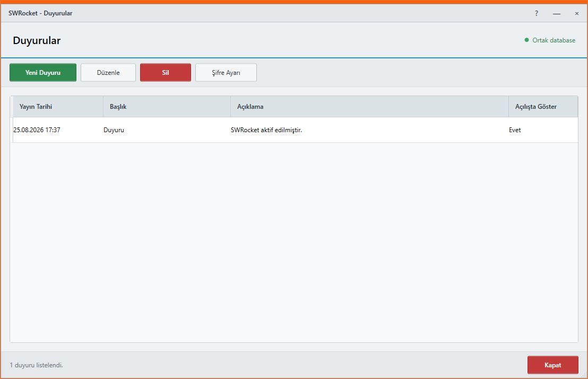
Task: Sort by Başlık column header
Action: [x=167, y=107]
